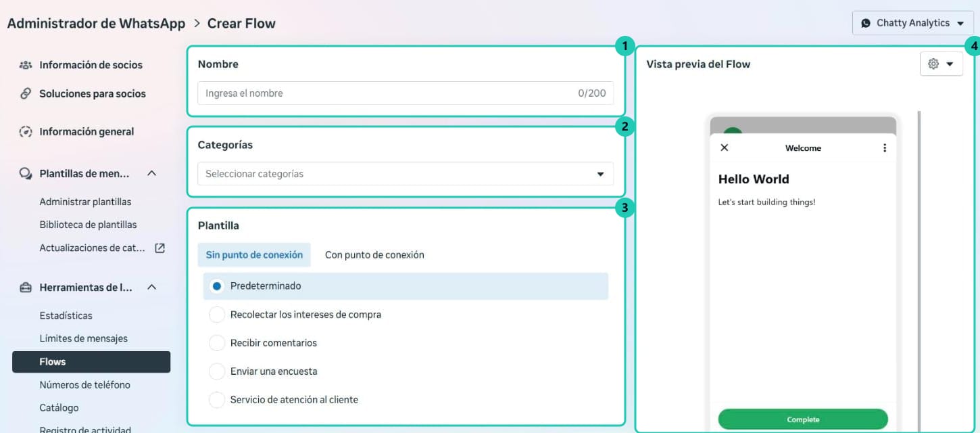Screen dimensions: 980x433
Task: Open the preview settings dropdown arrow
Action: [950, 64]
